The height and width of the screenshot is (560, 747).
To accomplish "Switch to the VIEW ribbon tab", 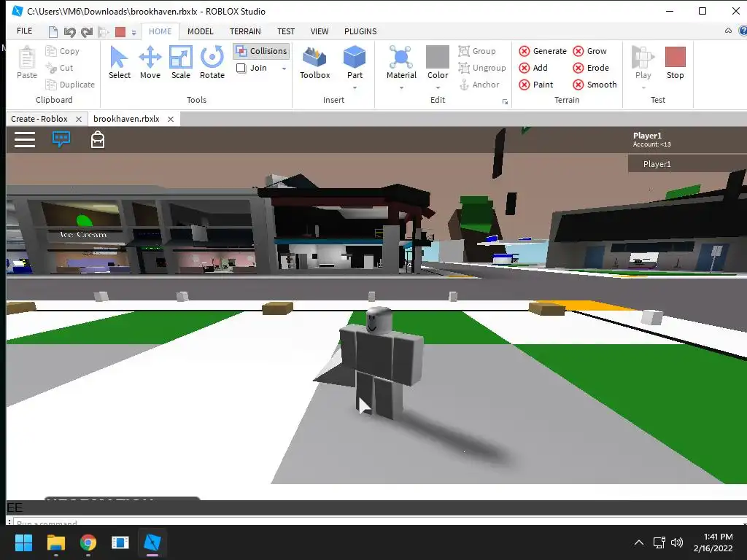I will click(x=320, y=31).
